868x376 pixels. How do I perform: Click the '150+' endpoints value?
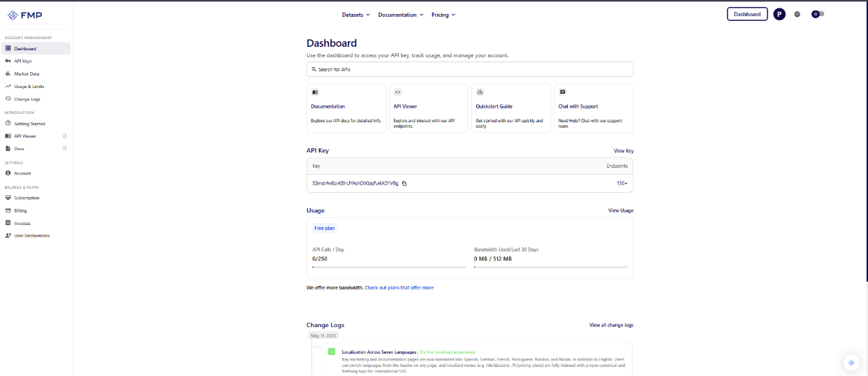[621, 183]
